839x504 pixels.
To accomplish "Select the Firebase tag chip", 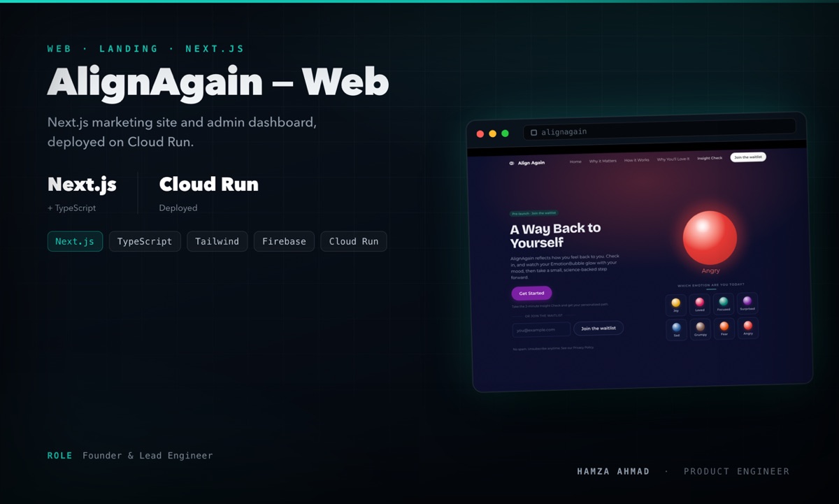I will (x=284, y=241).
